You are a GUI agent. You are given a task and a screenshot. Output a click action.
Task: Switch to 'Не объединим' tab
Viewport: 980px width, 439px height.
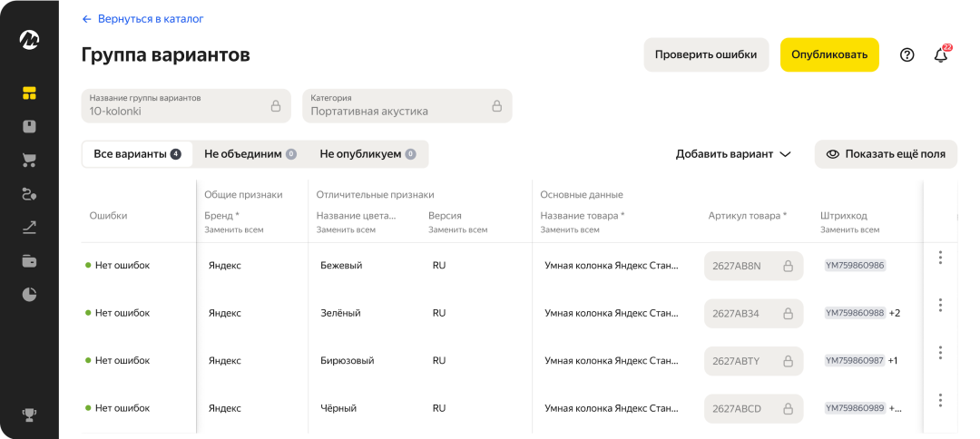click(x=250, y=154)
